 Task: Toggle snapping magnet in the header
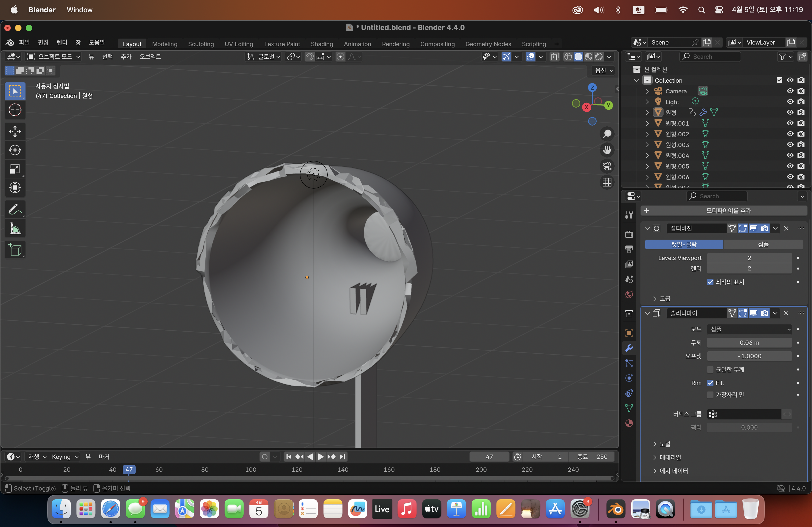[309, 57]
